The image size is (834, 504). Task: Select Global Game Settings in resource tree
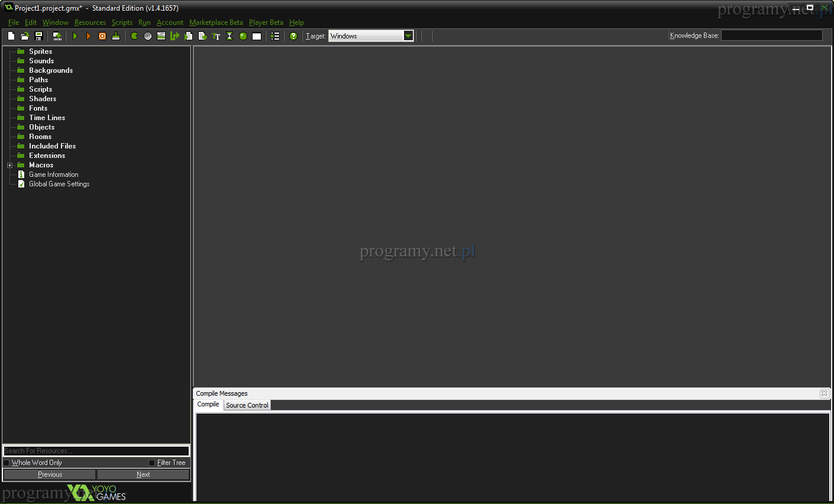click(x=59, y=184)
